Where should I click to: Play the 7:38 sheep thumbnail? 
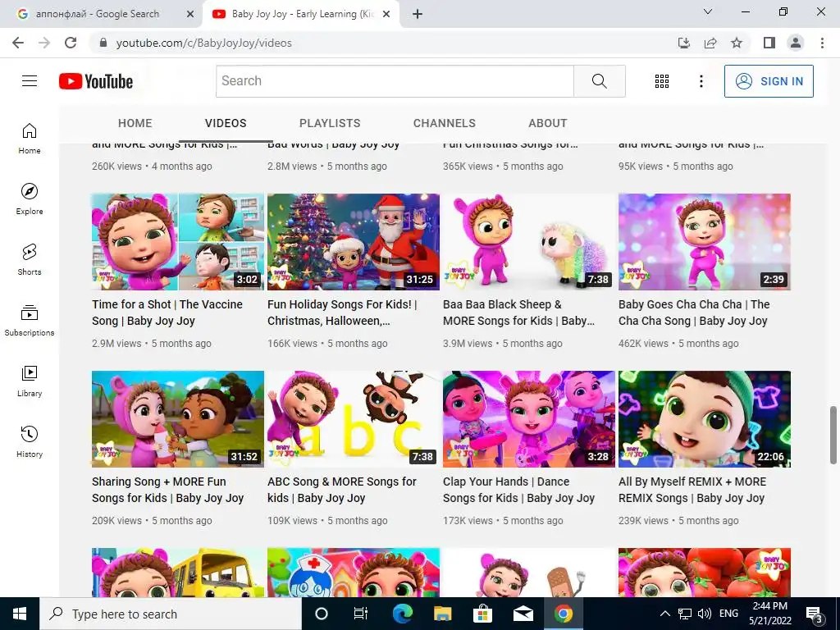tap(529, 242)
